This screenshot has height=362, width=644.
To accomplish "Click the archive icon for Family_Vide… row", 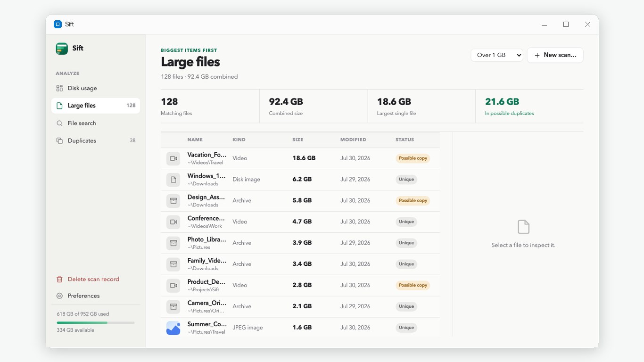I will (173, 264).
